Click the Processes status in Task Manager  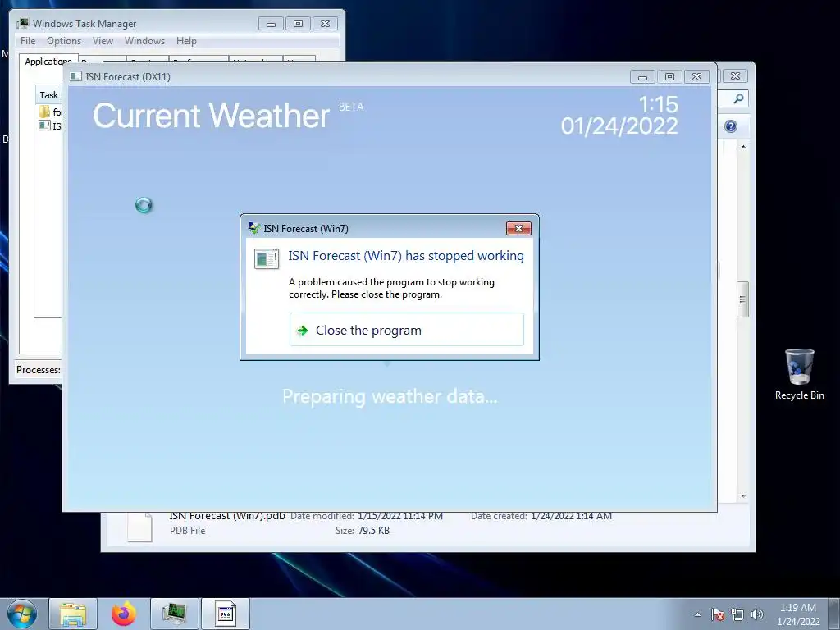38,370
